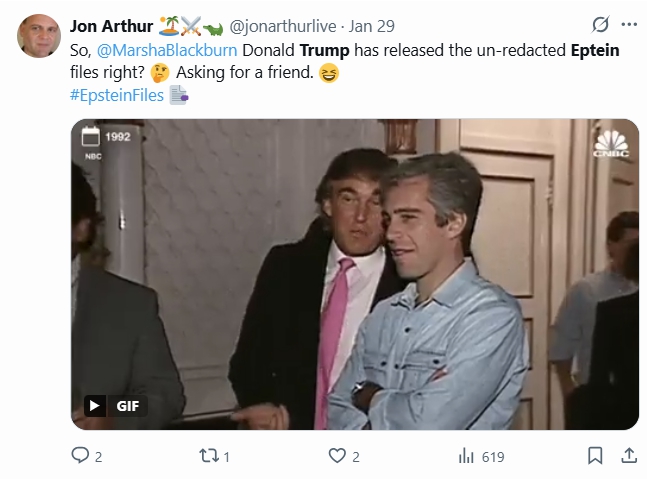Click the Jon Arthur display name

[x=111, y=26]
